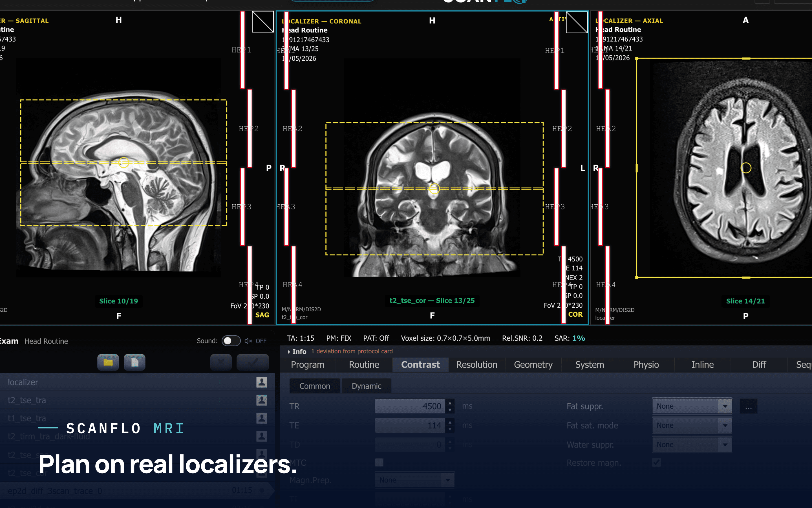
Task: Open the Fat sat. mode dropdown
Action: (692, 425)
